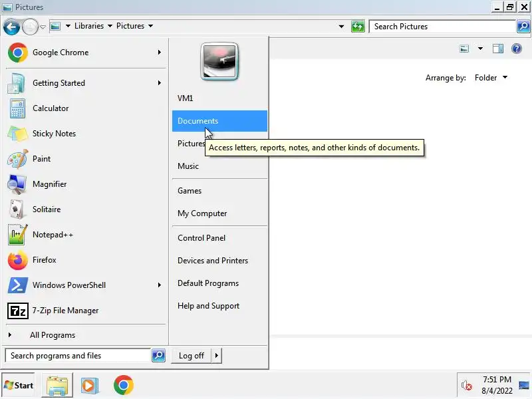This screenshot has width=532, height=399.
Task: Open Windows Media Player from taskbar
Action: pyautogui.click(x=90, y=386)
